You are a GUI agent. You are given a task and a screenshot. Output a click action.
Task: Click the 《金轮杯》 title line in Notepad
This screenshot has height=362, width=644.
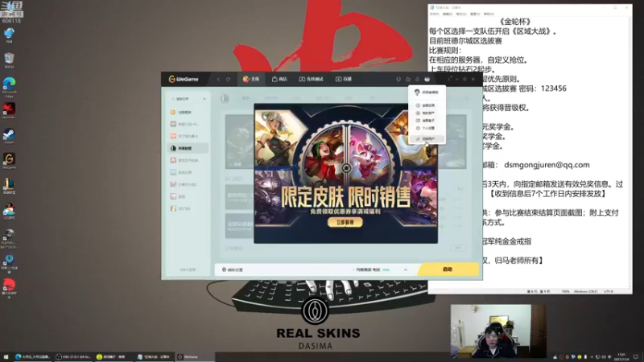pyautogui.click(x=515, y=22)
